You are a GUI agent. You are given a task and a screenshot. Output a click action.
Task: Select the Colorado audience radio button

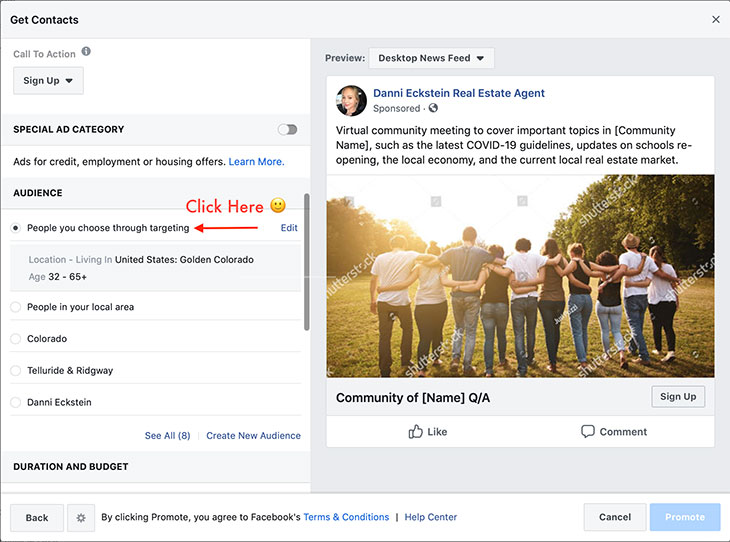[x=15, y=339]
